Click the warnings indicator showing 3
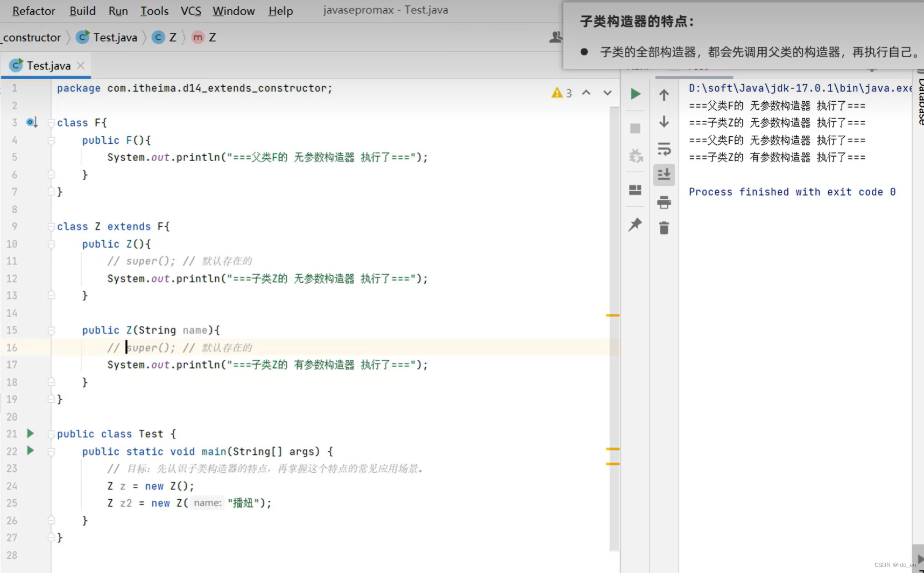 coord(561,93)
